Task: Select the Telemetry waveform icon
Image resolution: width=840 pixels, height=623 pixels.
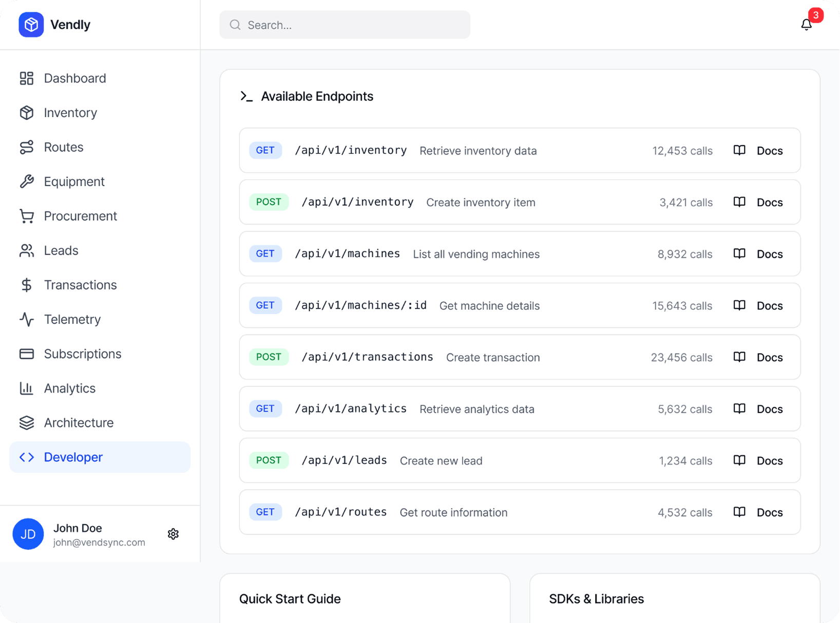Action: tap(27, 319)
